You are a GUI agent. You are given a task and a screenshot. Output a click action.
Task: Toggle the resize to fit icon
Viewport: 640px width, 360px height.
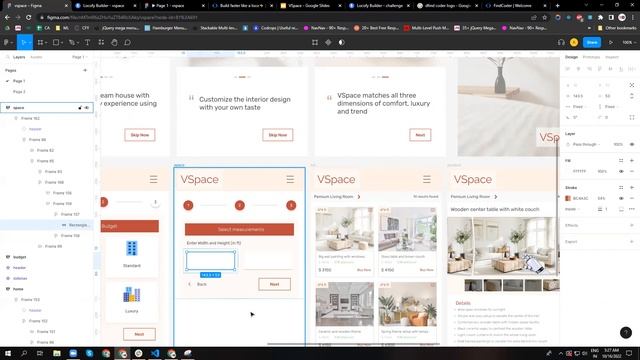[631, 85]
